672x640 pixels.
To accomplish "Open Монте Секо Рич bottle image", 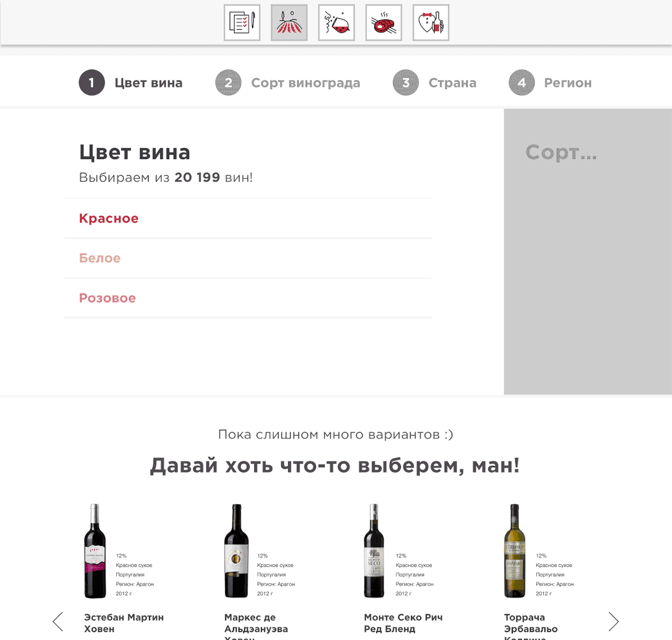I will pos(374,551).
